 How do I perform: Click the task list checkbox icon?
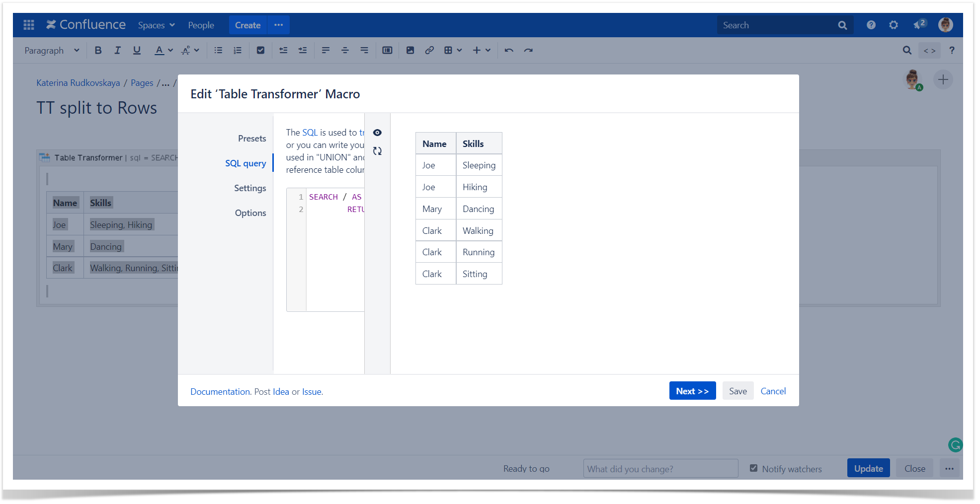[260, 50]
